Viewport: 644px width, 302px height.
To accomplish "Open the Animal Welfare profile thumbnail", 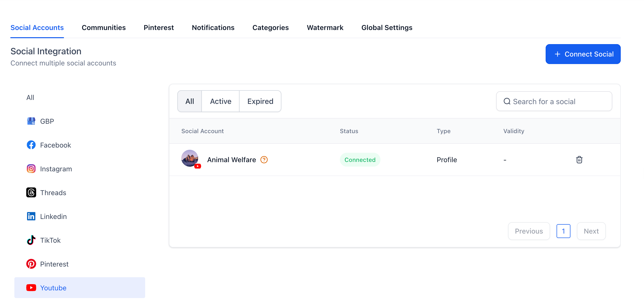I will tap(190, 158).
